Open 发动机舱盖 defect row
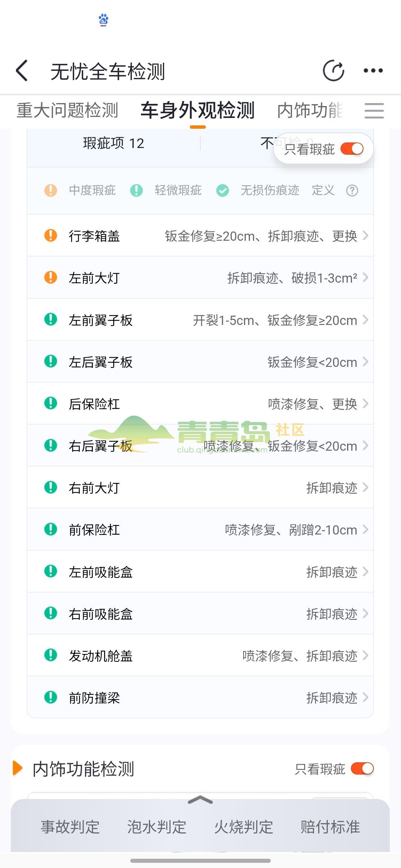This screenshot has width=401, height=868. click(x=200, y=655)
